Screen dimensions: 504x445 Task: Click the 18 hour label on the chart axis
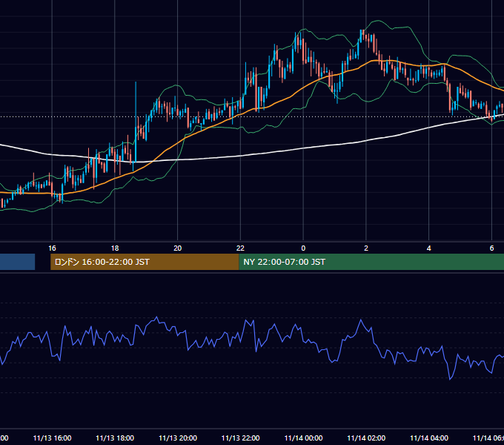coord(115,248)
